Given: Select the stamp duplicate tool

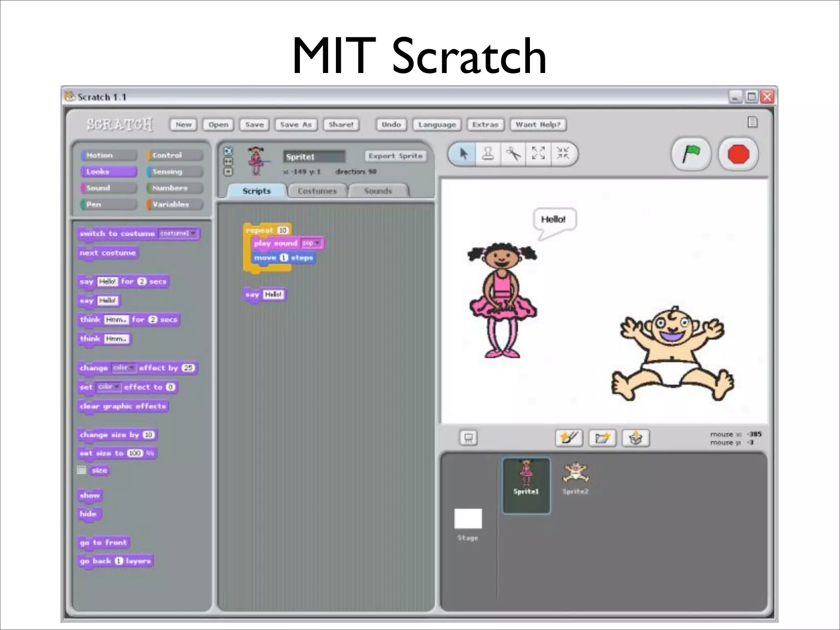Looking at the screenshot, I should point(488,154).
